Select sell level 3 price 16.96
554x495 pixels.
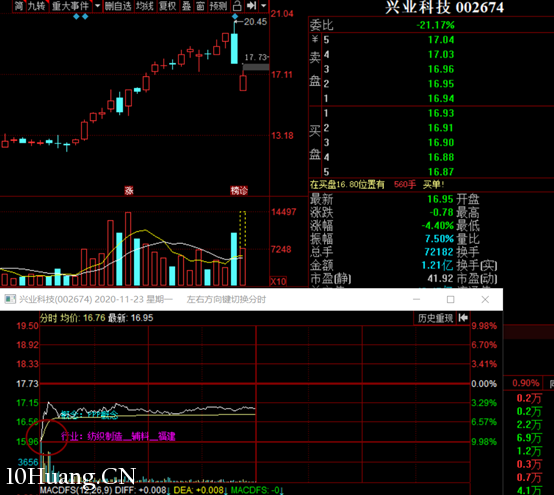(x=441, y=69)
